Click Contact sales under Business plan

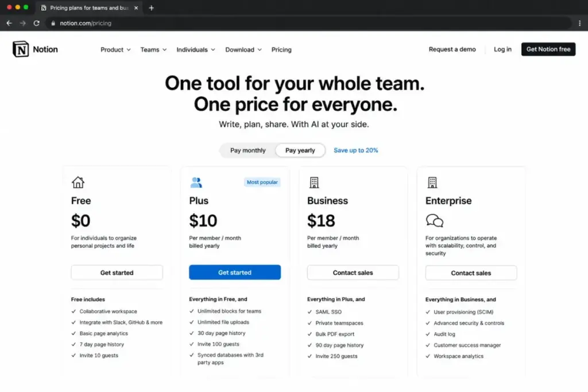click(353, 273)
